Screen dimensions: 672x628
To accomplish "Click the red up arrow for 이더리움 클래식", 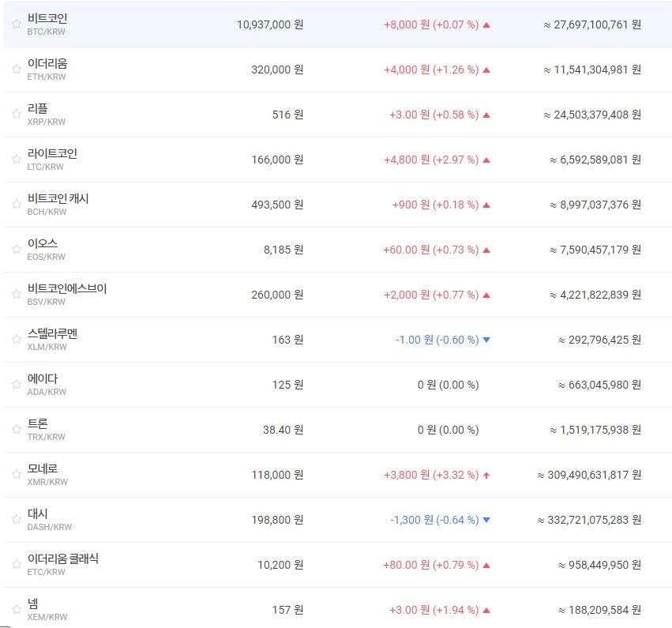I will (x=486, y=565).
